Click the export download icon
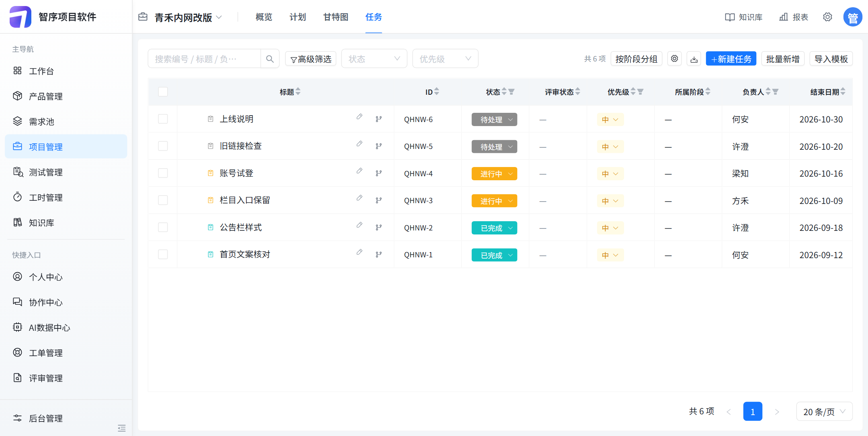This screenshot has width=868, height=436. pos(694,59)
